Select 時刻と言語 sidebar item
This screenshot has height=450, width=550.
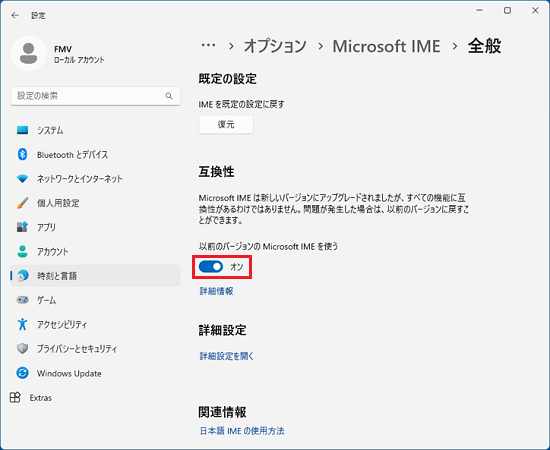[95, 276]
